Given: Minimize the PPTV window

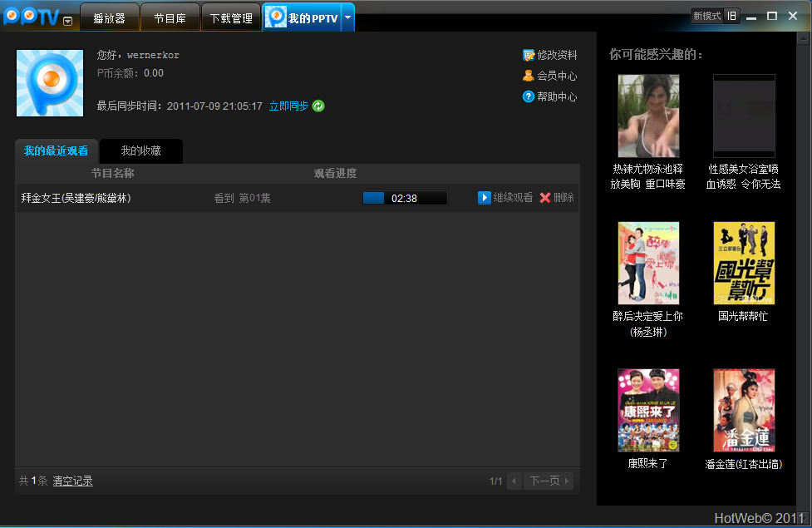Looking at the screenshot, I should (751, 17).
